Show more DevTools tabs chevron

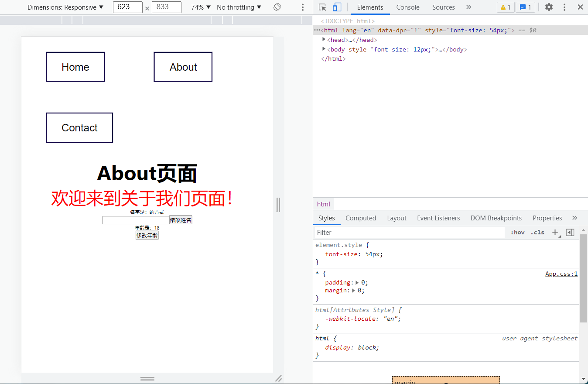click(x=468, y=7)
